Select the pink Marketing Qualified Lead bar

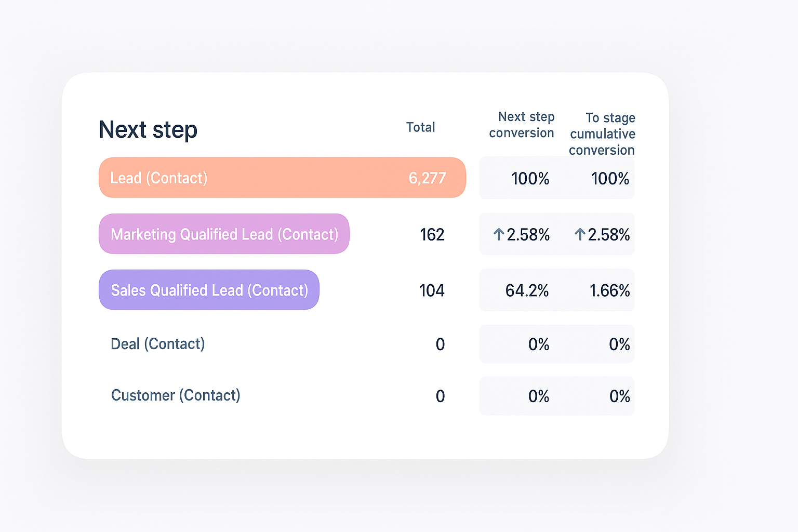click(x=224, y=234)
